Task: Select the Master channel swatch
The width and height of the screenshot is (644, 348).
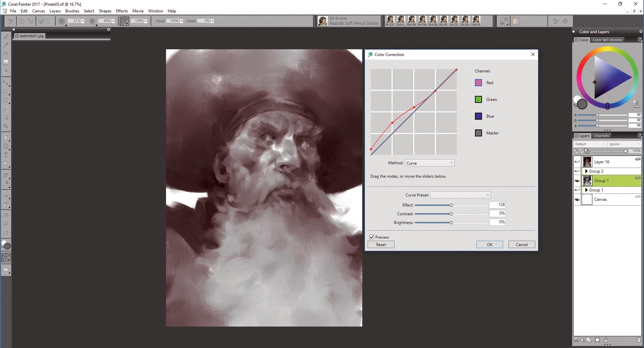Action: click(478, 133)
